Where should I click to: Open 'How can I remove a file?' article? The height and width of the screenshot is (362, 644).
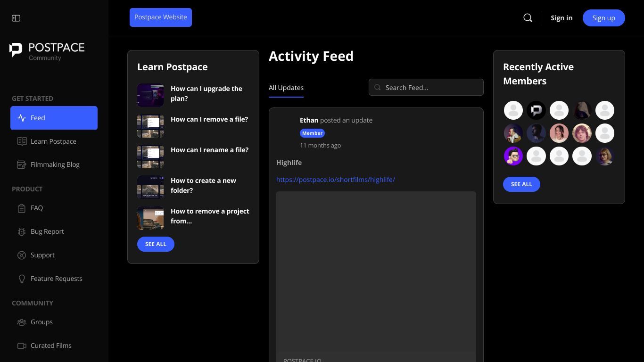pos(209,119)
